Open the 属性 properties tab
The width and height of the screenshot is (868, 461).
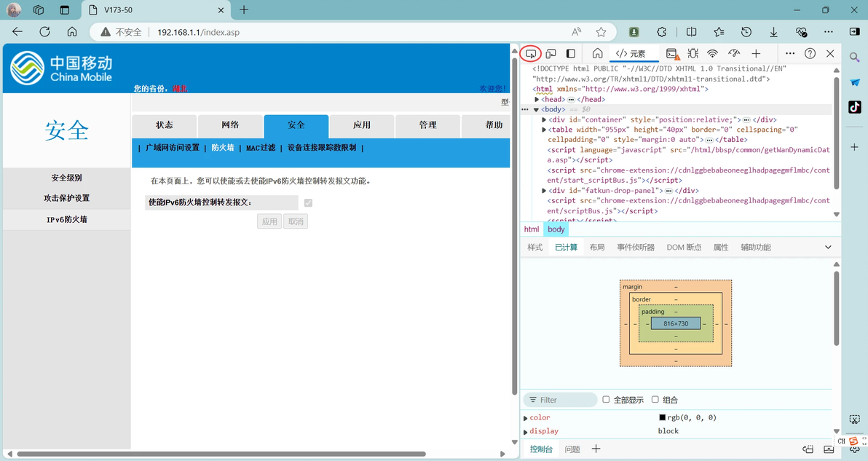(721, 248)
